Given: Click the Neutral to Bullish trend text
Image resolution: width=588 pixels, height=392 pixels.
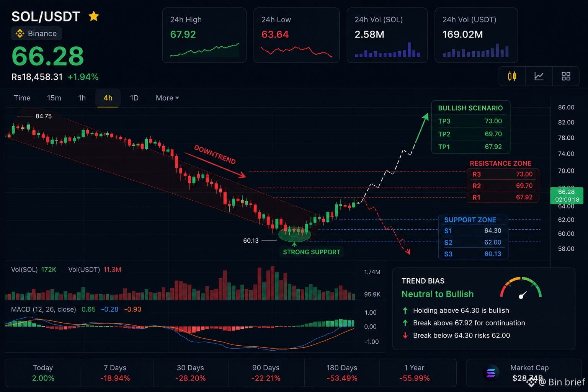Looking at the screenshot, I should click(x=438, y=294).
